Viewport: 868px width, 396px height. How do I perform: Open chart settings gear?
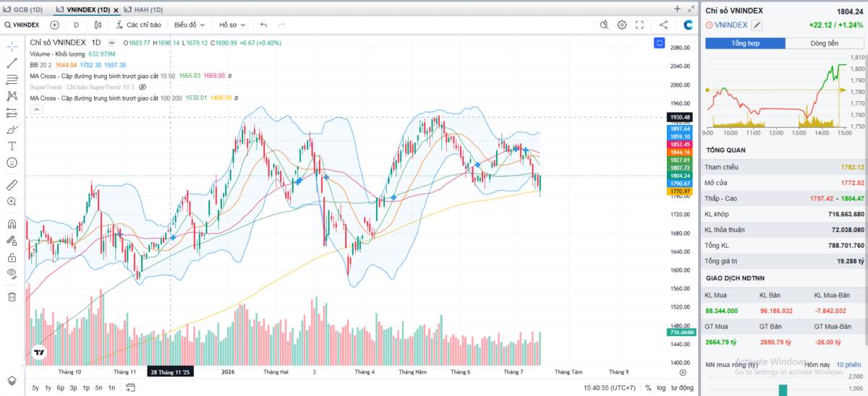622,25
